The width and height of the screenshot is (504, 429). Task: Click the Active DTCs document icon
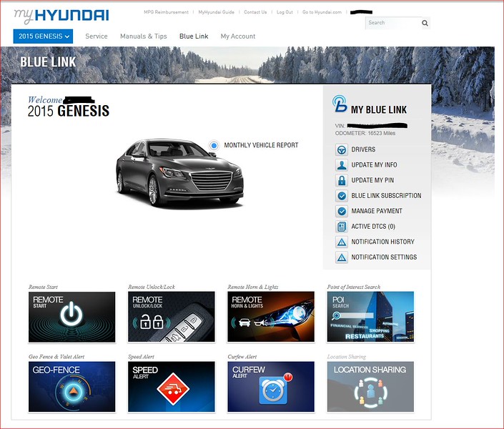coord(342,227)
